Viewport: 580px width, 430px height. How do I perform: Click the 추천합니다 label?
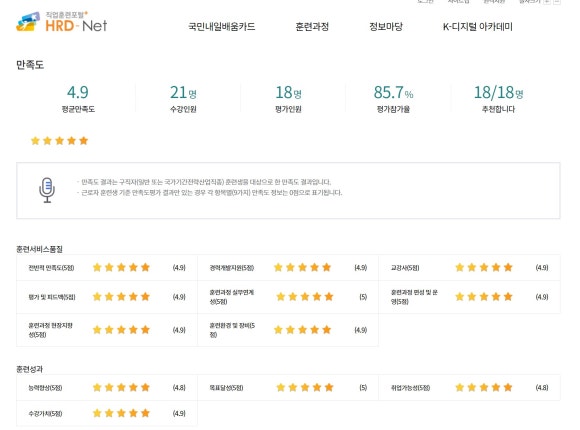pyautogui.click(x=498, y=109)
